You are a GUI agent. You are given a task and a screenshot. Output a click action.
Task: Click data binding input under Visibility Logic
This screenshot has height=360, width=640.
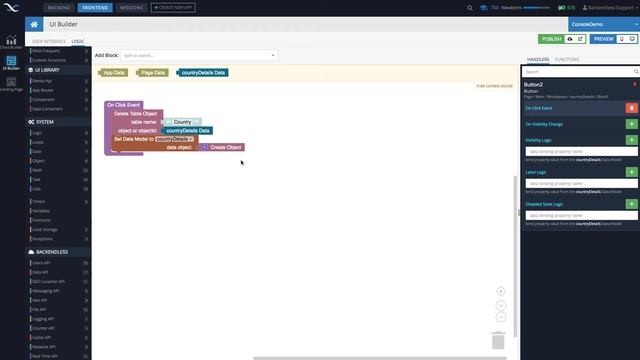point(581,151)
